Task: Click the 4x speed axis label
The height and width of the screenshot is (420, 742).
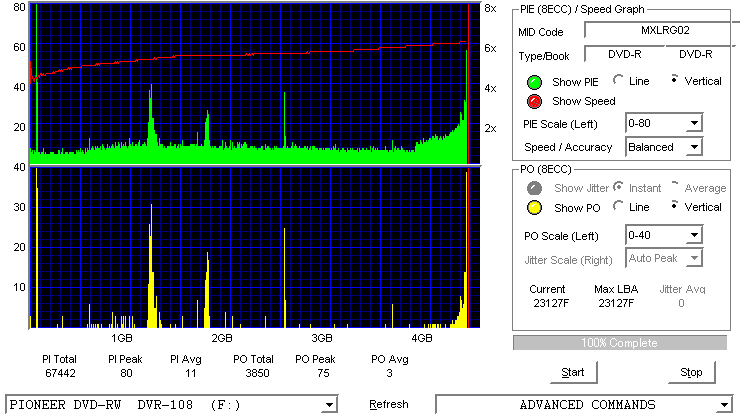Action: (x=490, y=88)
